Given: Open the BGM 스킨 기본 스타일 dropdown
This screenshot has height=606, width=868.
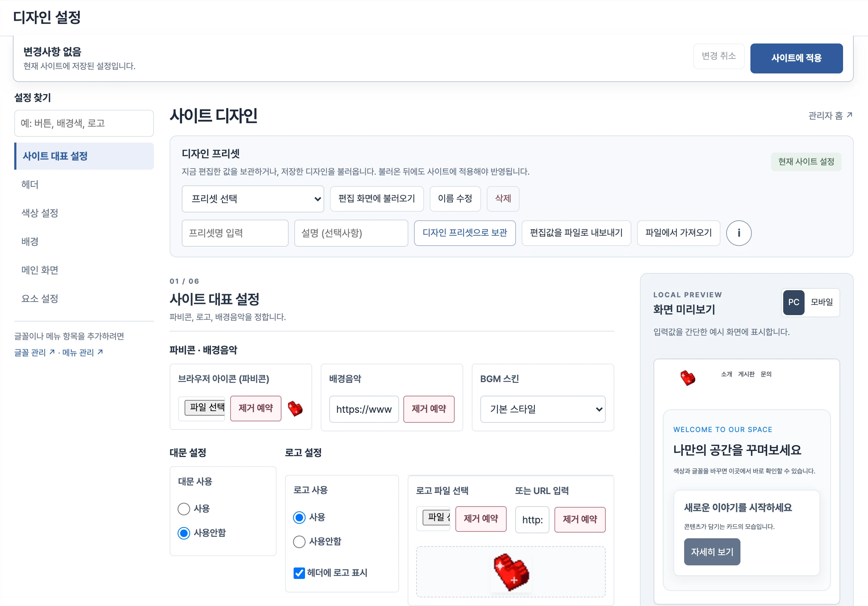Looking at the screenshot, I should click(542, 409).
